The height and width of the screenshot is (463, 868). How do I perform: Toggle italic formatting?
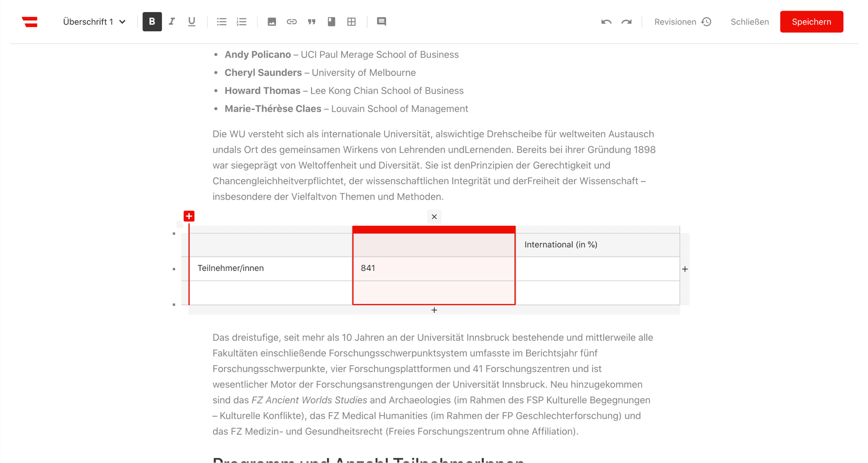pyautogui.click(x=172, y=22)
